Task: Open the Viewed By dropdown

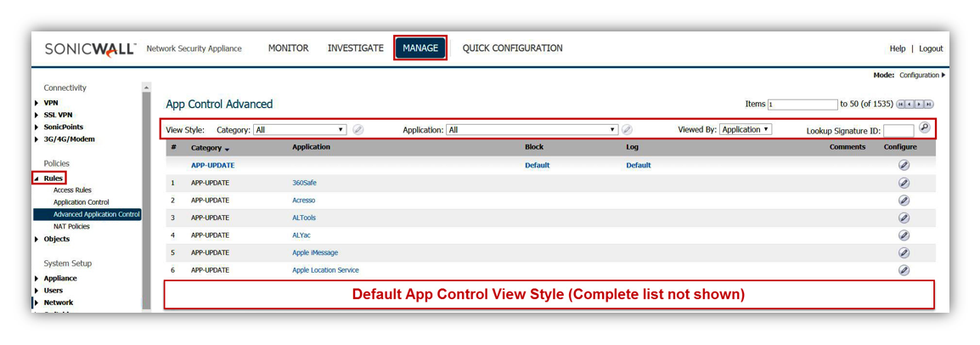Action: click(x=745, y=129)
